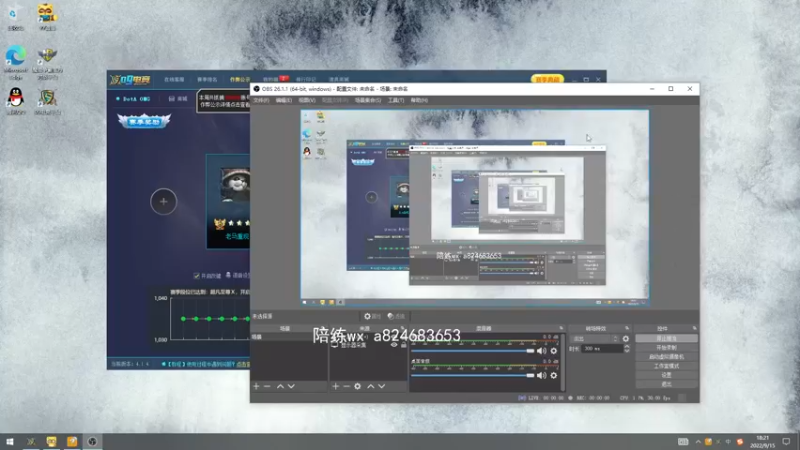Open settings gear of first mixer channel
The height and width of the screenshot is (450, 800).
click(x=554, y=351)
